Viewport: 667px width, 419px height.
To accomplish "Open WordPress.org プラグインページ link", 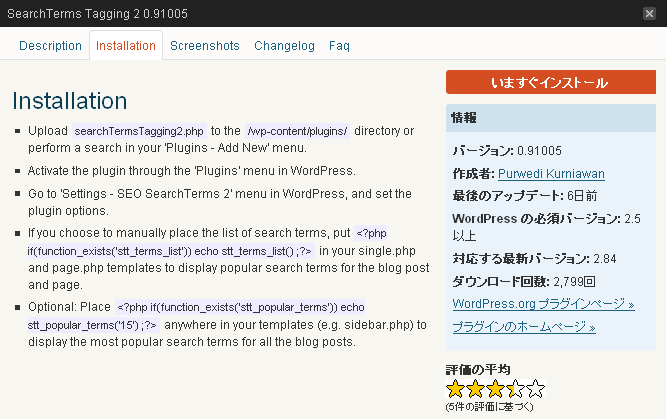I will tap(543, 304).
